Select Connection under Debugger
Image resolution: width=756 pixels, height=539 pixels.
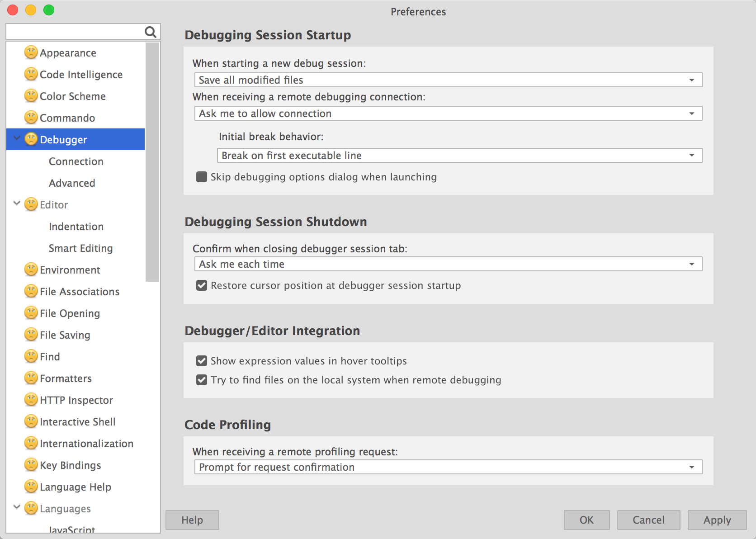76,161
